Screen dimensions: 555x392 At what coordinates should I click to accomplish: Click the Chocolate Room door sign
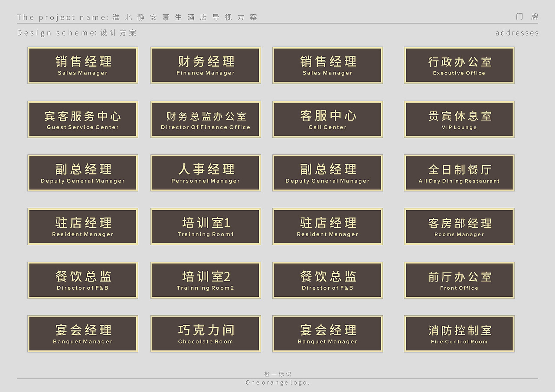(x=205, y=334)
